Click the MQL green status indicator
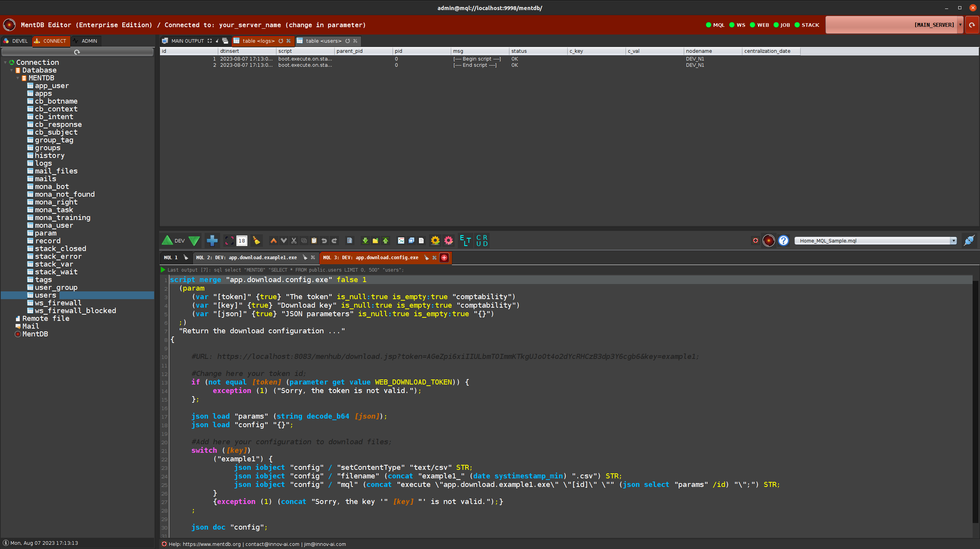This screenshot has height=549, width=980. 709,25
